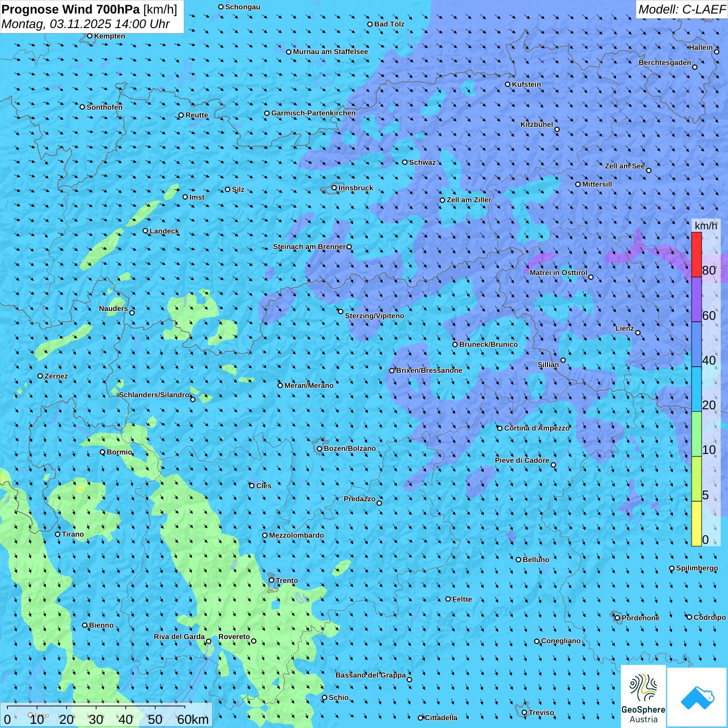
Task: Click the Garmisch-Partenkirchen city marker
Action: [267, 113]
